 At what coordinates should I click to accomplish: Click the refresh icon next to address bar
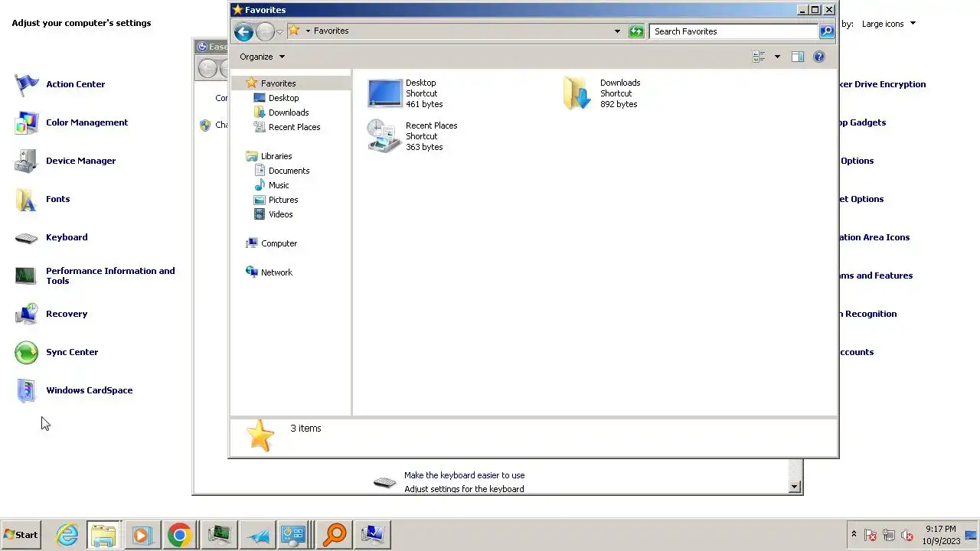tap(636, 31)
